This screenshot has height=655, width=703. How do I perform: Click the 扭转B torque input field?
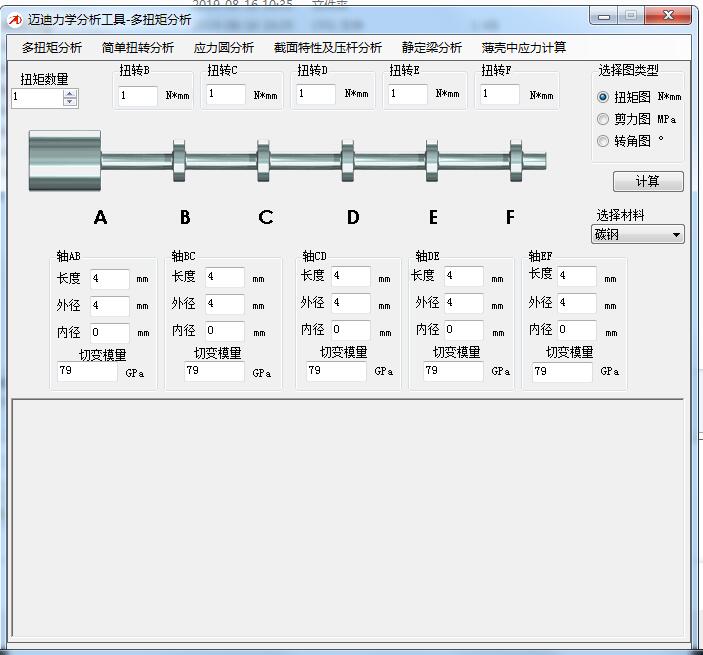click(x=138, y=96)
